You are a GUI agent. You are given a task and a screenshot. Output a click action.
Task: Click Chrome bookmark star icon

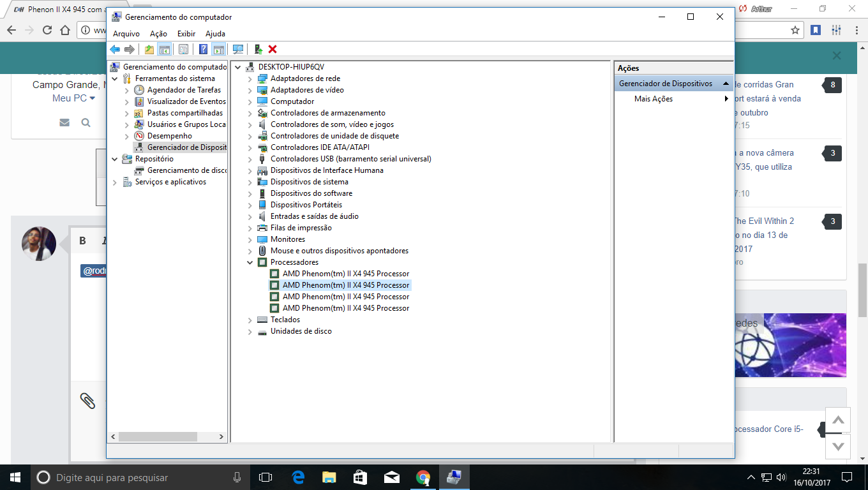coord(795,30)
